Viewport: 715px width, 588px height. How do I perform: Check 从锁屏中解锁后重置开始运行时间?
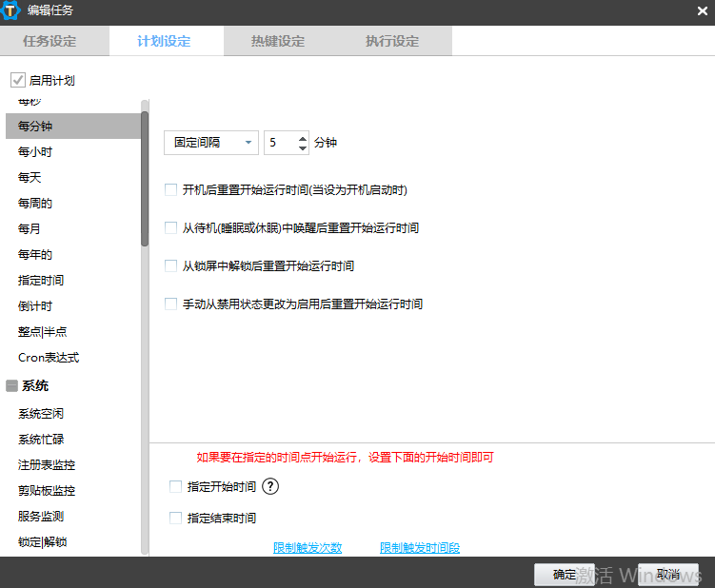[171, 266]
